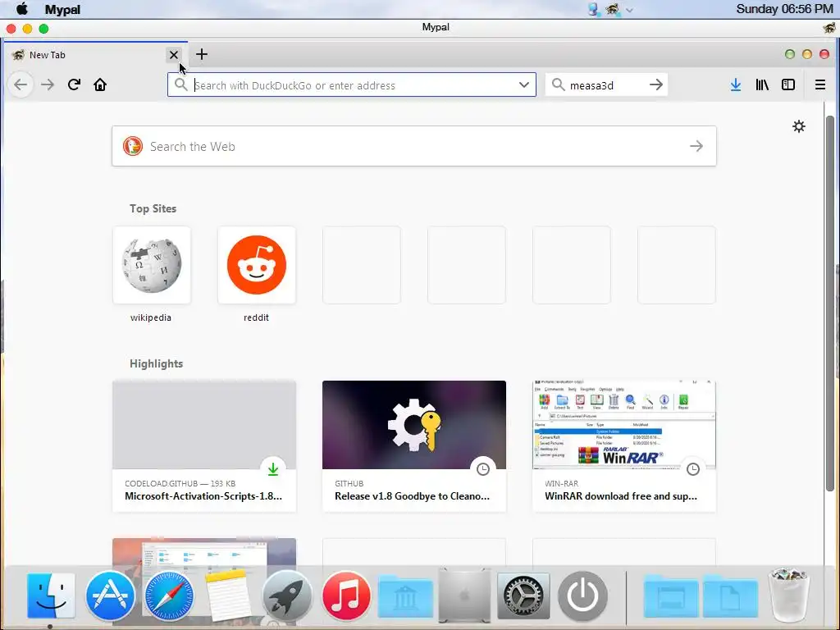Open Finder from the dock
The height and width of the screenshot is (630, 840).
coord(51,596)
